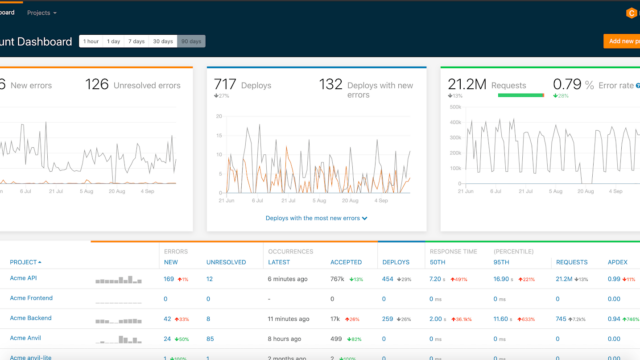Sort by 95TH percentile column
The width and height of the screenshot is (640, 360).
click(x=501, y=262)
